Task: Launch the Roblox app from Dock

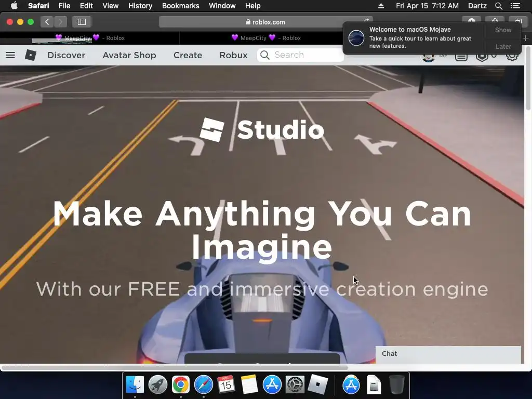Action: (317, 384)
